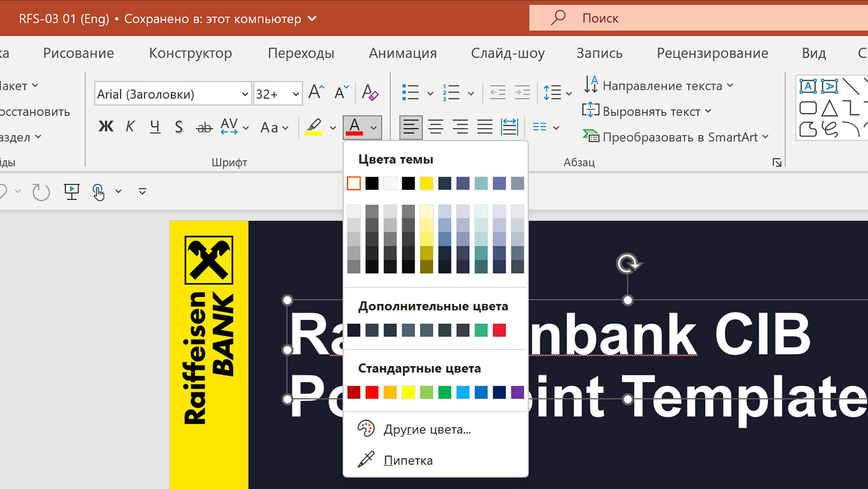868x489 pixels.
Task: Click the Increase Font Size icon
Action: (316, 92)
